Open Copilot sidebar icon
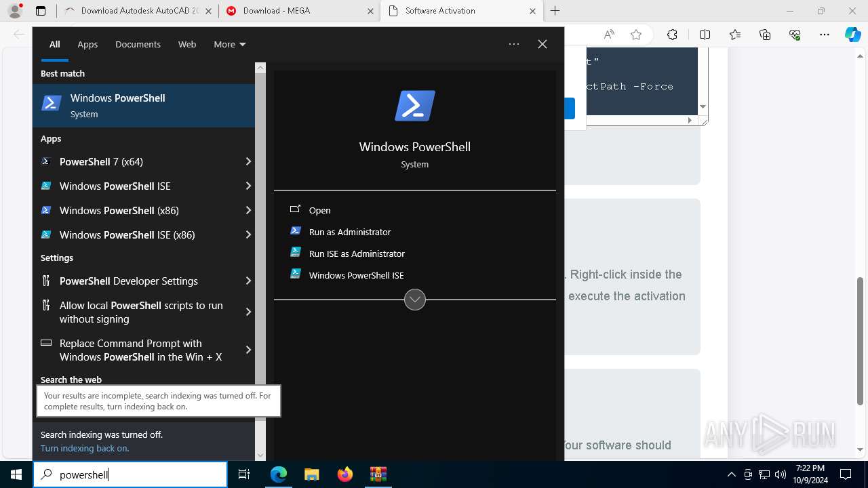This screenshot has width=868, height=488. click(852, 35)
